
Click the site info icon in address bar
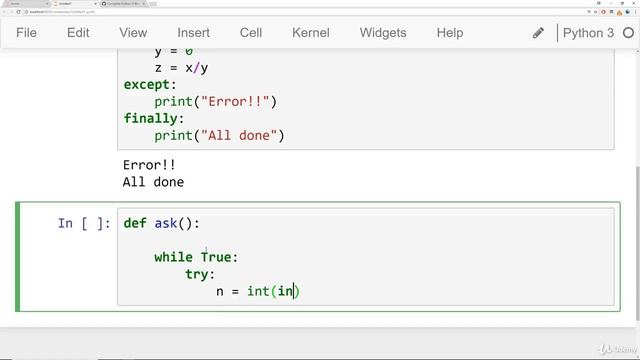pos(26,12)
